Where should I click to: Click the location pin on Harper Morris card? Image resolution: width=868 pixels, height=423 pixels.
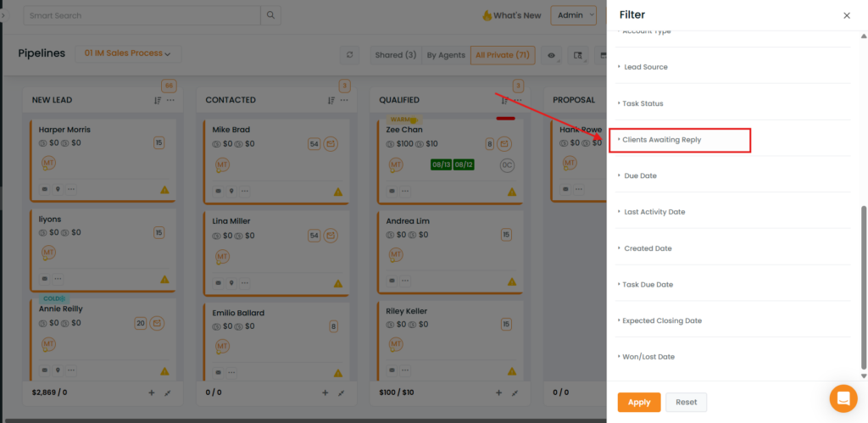58,189
